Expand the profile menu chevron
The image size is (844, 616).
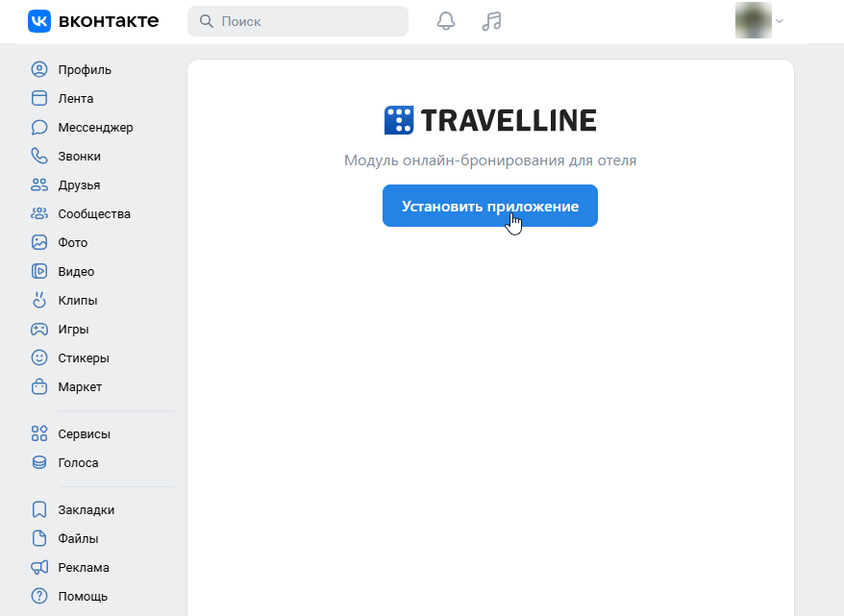[780, 21]
